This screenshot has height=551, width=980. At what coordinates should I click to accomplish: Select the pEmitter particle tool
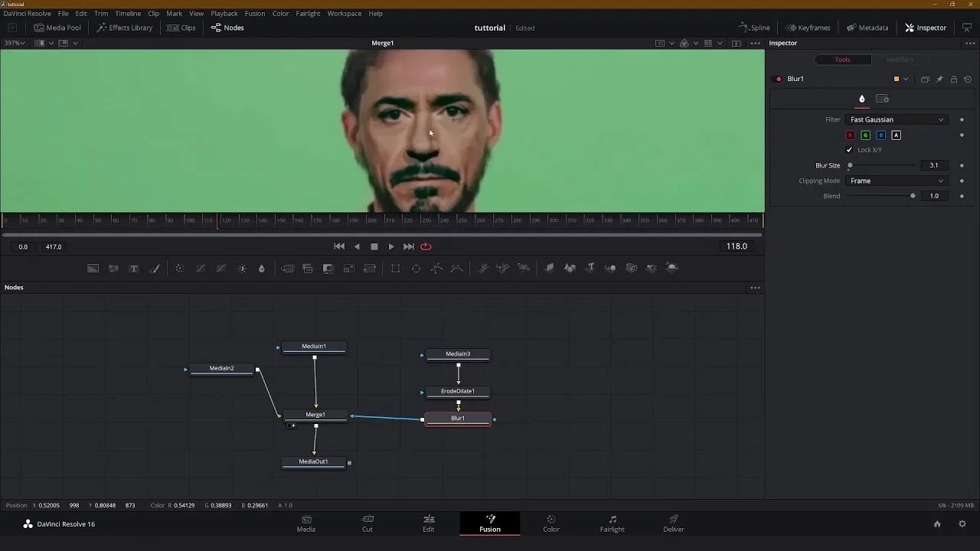pos(482,268)
